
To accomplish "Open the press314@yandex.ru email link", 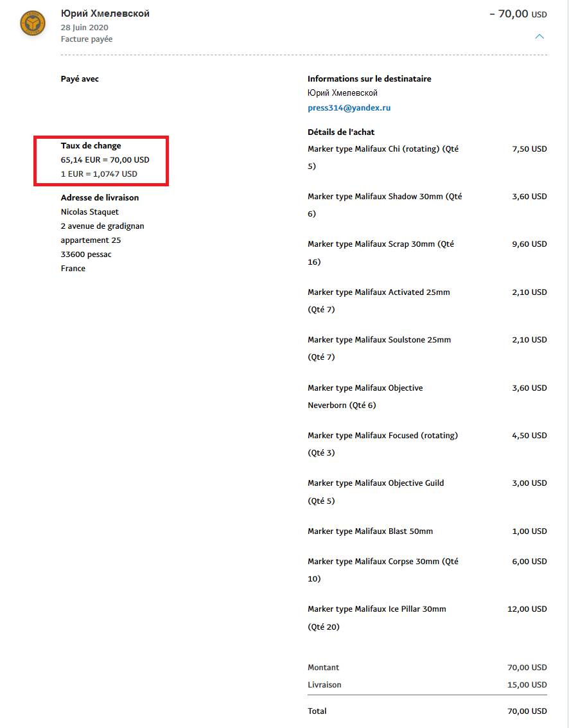I will pos(349,108).
